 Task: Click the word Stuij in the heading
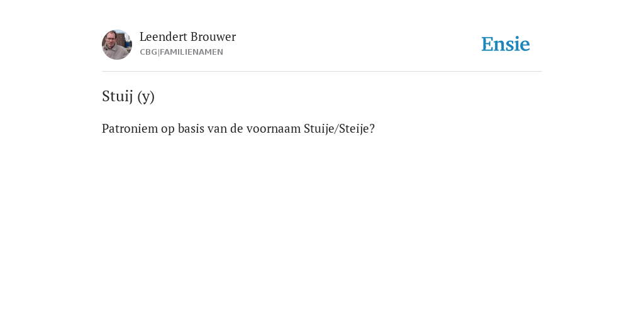click(118, 96)
